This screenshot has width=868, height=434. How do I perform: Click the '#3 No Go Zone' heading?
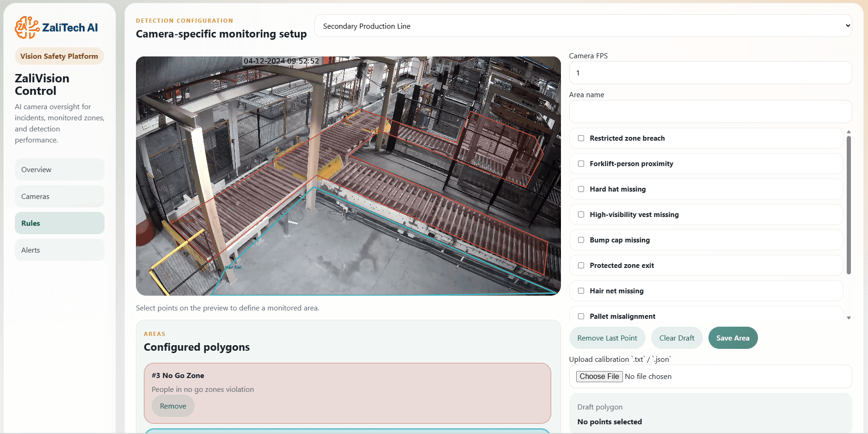178,376
